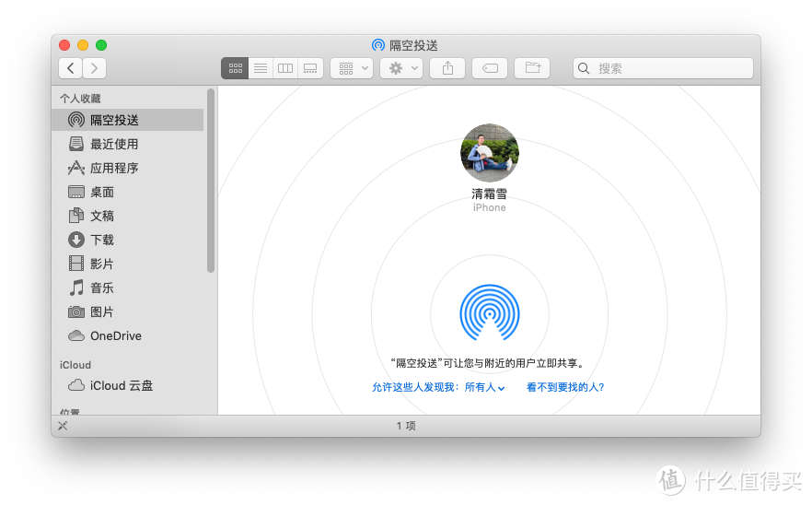The height and width of the screenshot is (505, 812).
Task: Click the 清霜雪 name label
Action: point(490,194)
